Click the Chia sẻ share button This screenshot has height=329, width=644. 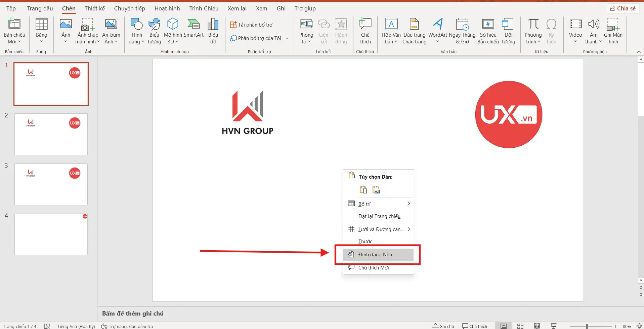click(x=623, y=8)
